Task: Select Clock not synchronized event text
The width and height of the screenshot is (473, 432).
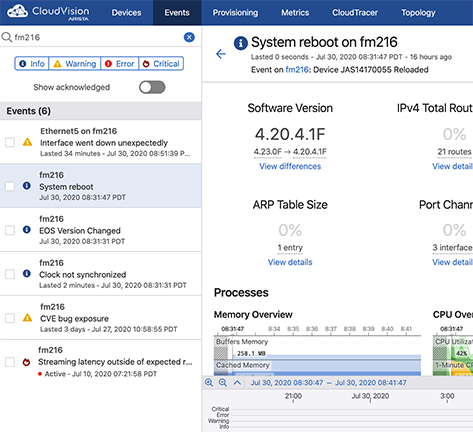Action: point(83,275)
